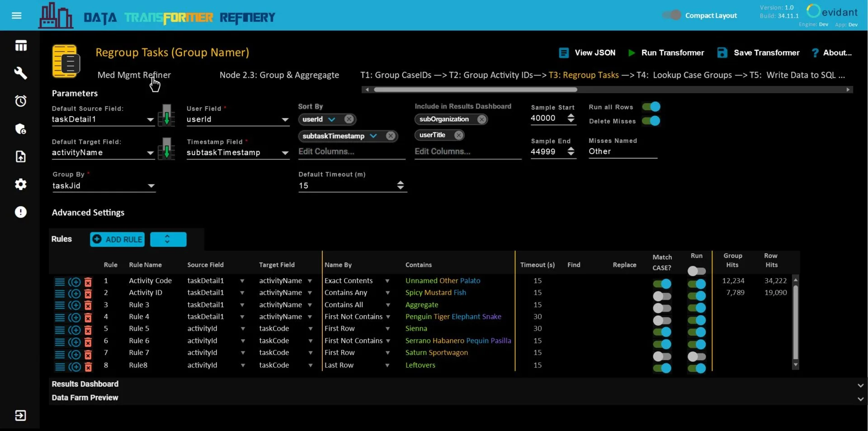
Task: Open the hamburger menu in header
Action: pyautogui.click(x=17, y=16)
